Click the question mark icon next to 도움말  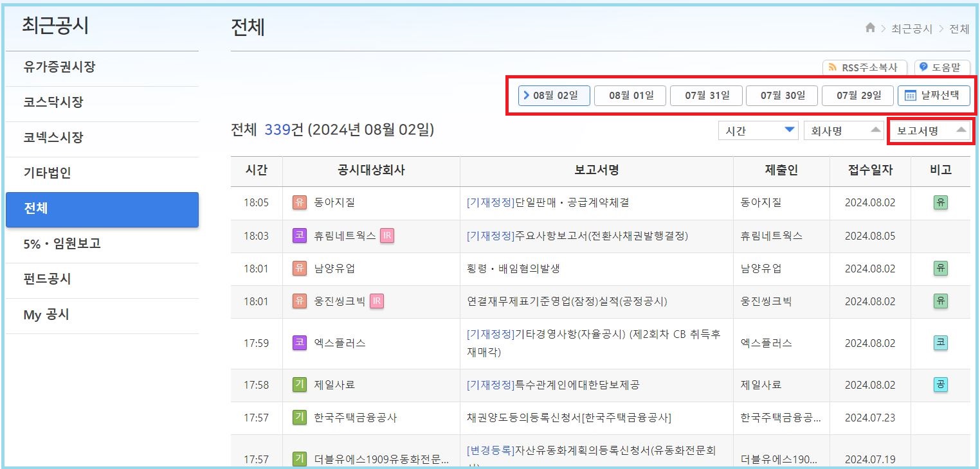[924, 67]
